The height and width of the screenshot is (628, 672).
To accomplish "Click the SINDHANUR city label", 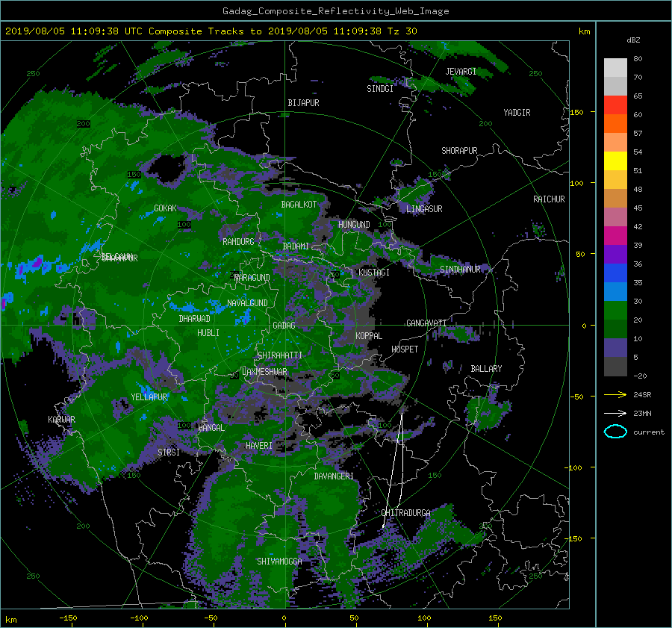I will point(460,270).
